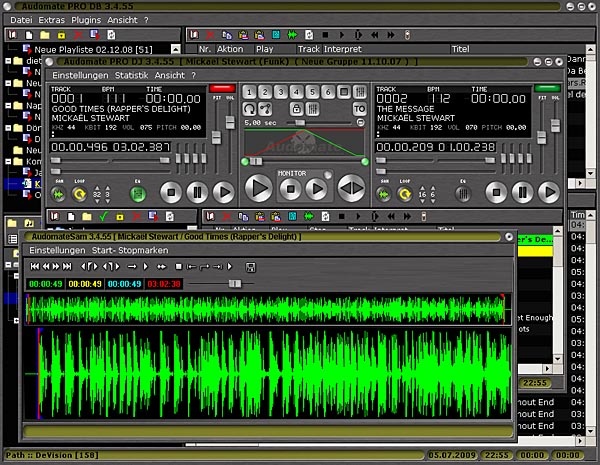The height and width of the screenshot is (465, 600).
Task: Toggle LOOP button on right deck
Action: click(x=405, y=194)
